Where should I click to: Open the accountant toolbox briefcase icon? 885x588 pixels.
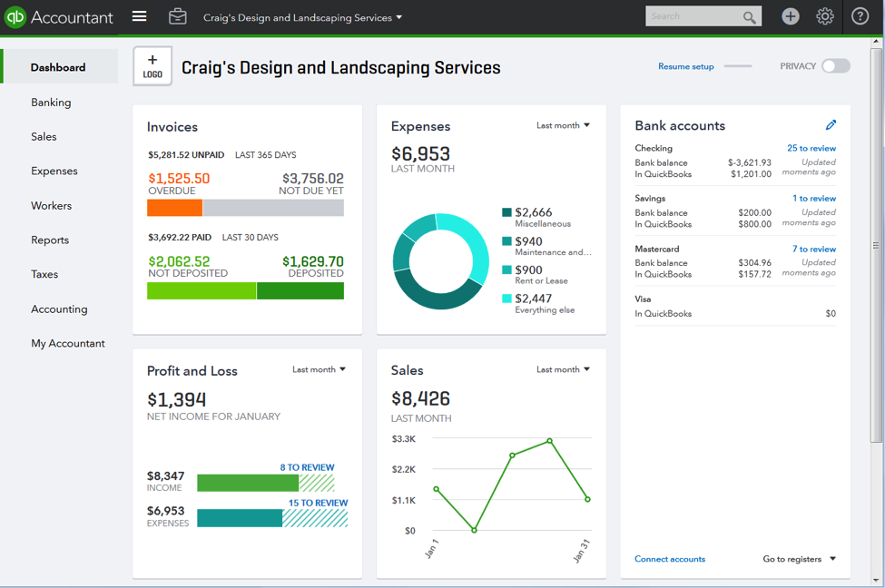(178, 16)
